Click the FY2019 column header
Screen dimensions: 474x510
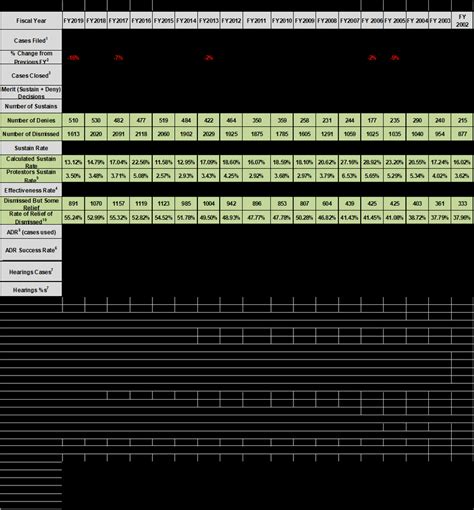pos(73,21)
